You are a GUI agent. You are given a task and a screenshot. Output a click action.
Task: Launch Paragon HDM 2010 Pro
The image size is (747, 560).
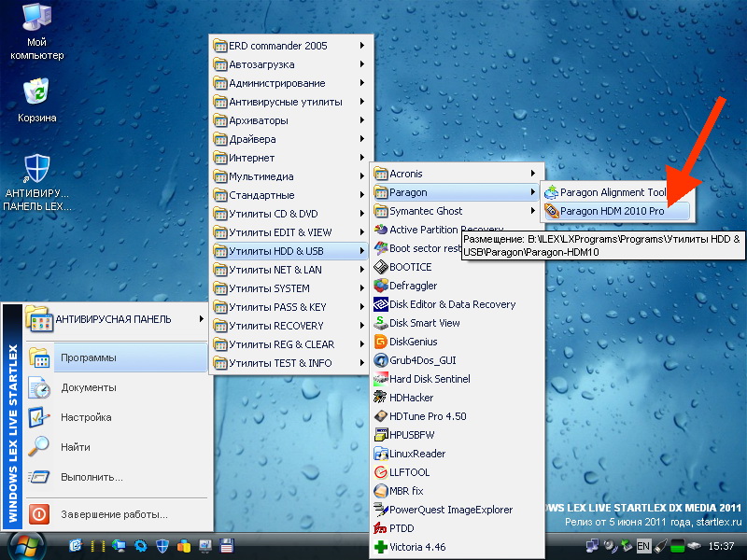pos(612,211)
